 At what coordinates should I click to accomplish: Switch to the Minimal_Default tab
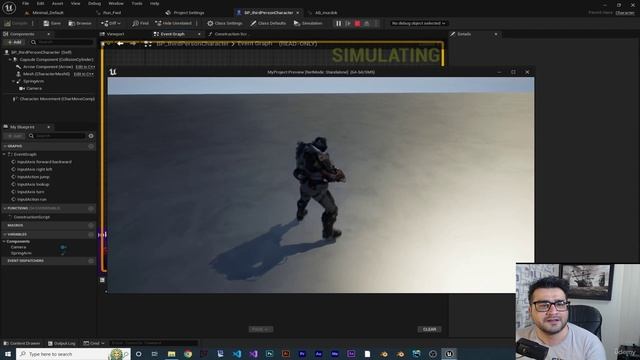coord(48,13)
